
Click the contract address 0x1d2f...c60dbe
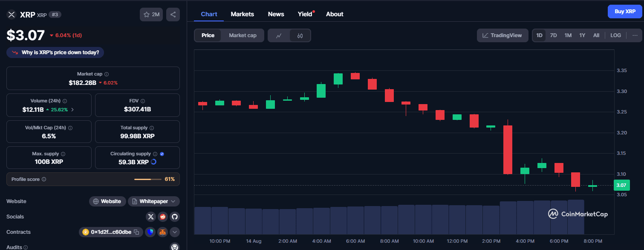pos(111,232)
